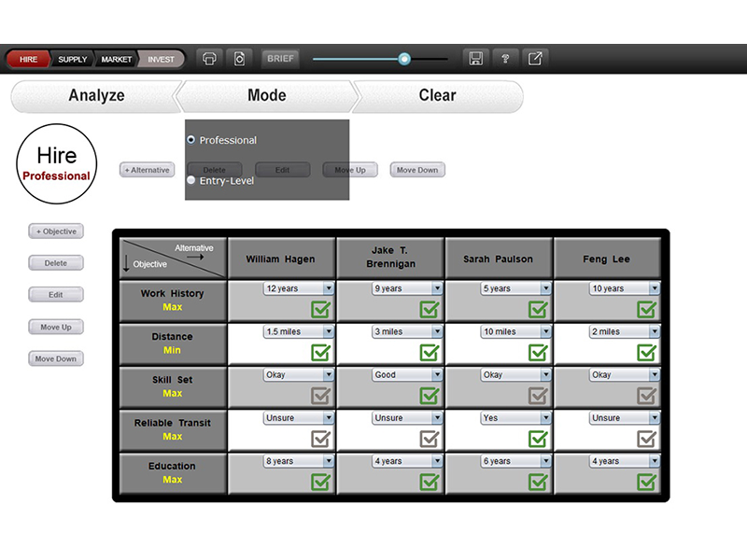Open Jake Brennigan's Skill Set dropdown
The height and width of the screenshot is (560, 747).
[407, 375]
